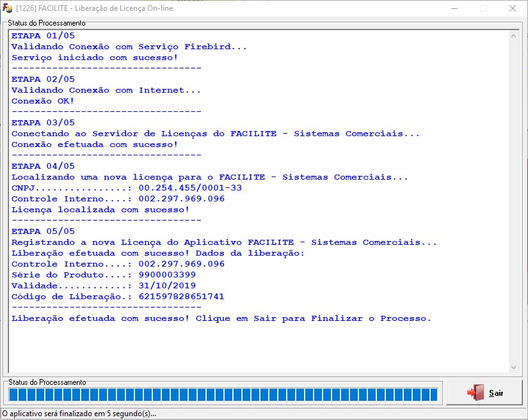Click the "Conexão OK!" line

pyautogui.click(x=43, y=101)
